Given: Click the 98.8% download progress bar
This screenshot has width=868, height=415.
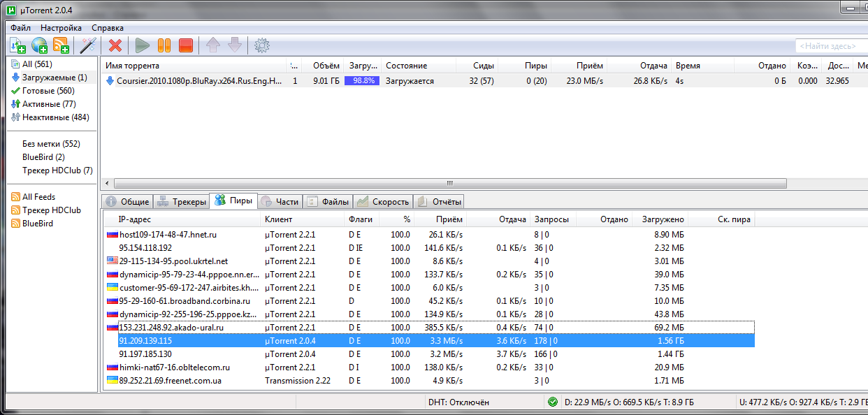Looking at the screenshot, I should click(362, 81).
